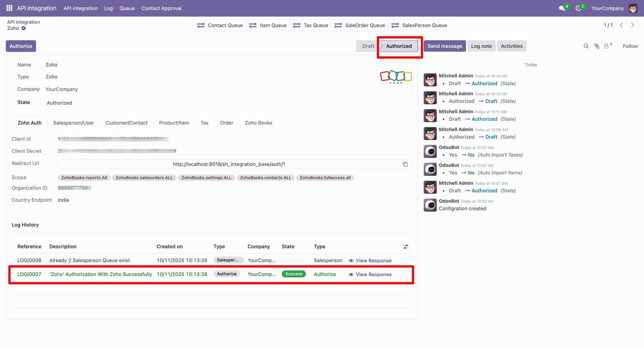
Task: Attach files with paperclip icon
Action: (597, 46)
